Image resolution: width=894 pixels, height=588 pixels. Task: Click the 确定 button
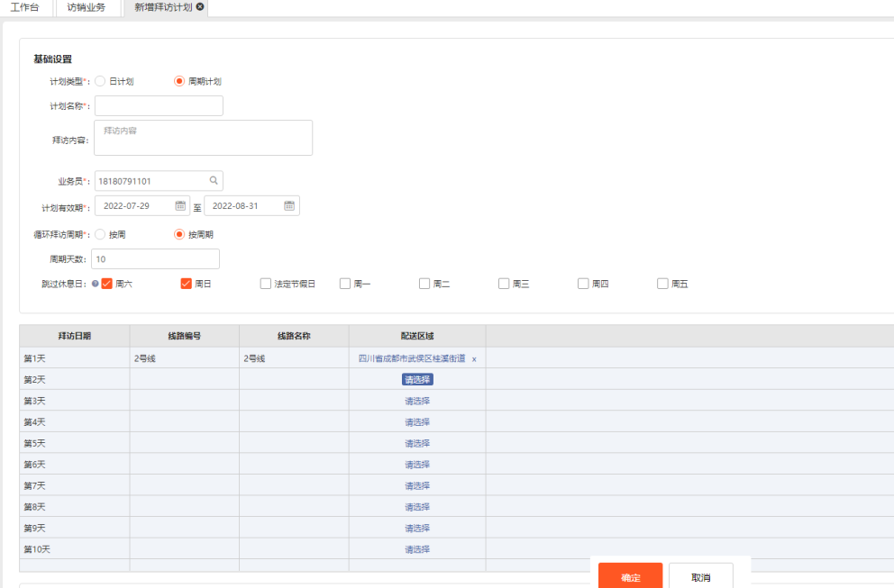click(x=630, y=577)
